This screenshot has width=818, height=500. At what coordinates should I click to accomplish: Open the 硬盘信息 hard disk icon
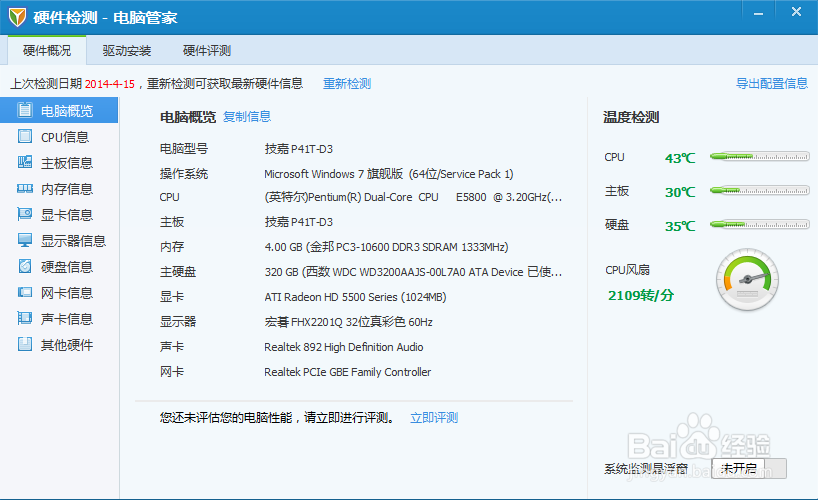(25, 266)
